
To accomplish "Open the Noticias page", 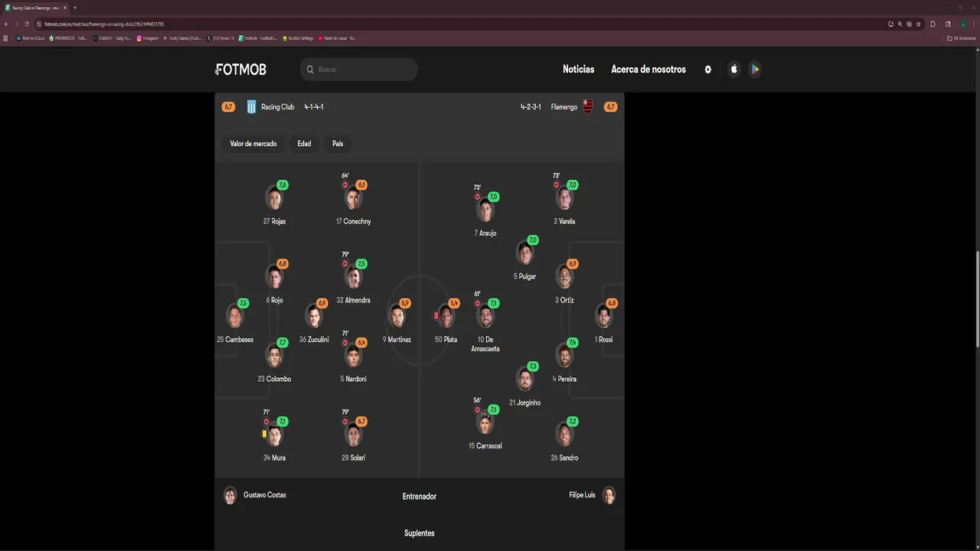I will tap(579, 70).
